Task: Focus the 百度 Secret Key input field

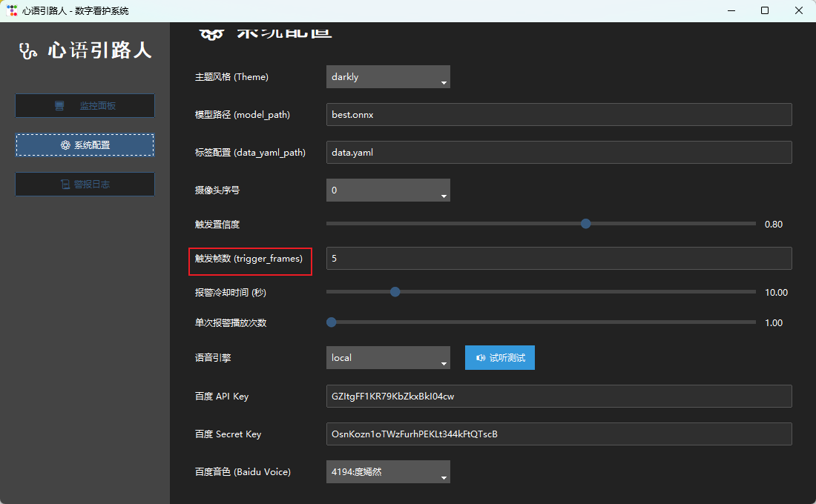Action: 559,434
